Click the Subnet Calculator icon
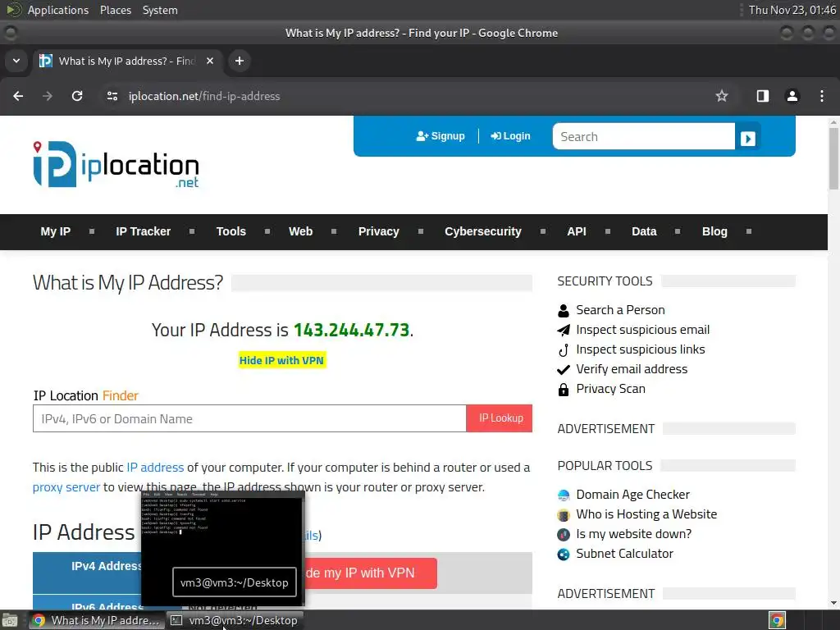Viewport: 840px width, 630px height. click(x=563, y=554)
